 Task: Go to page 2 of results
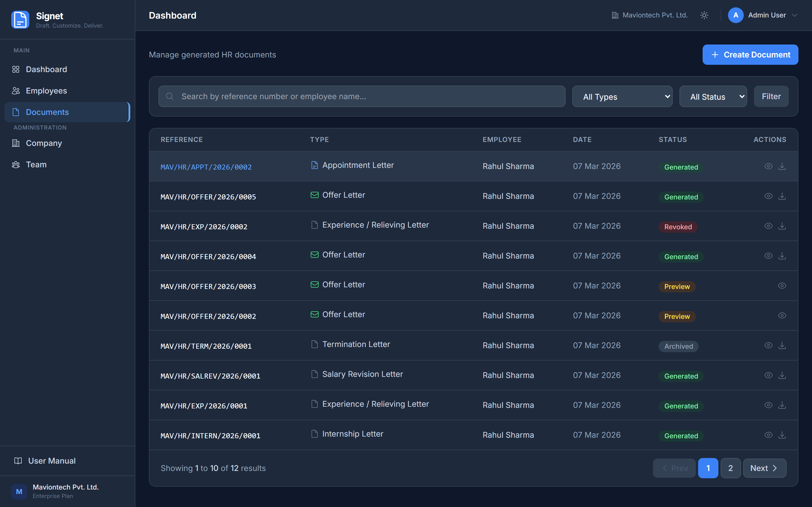[x=730, y=468]
